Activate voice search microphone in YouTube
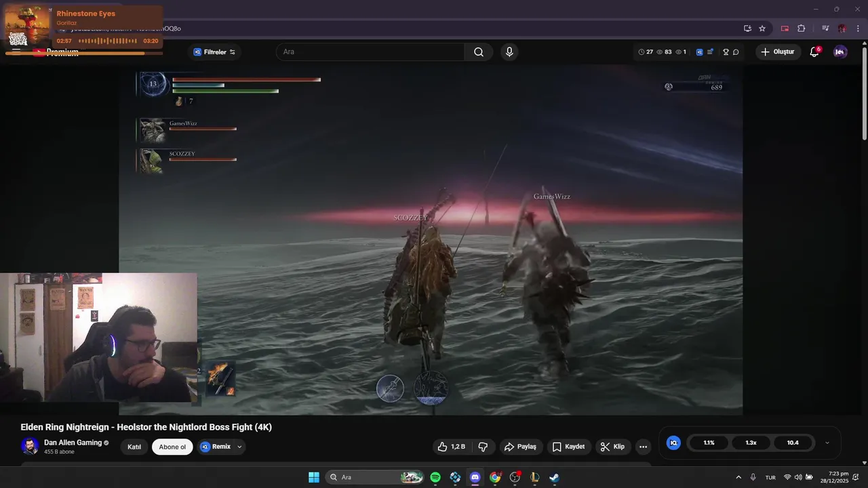 (x=509, y=52)
